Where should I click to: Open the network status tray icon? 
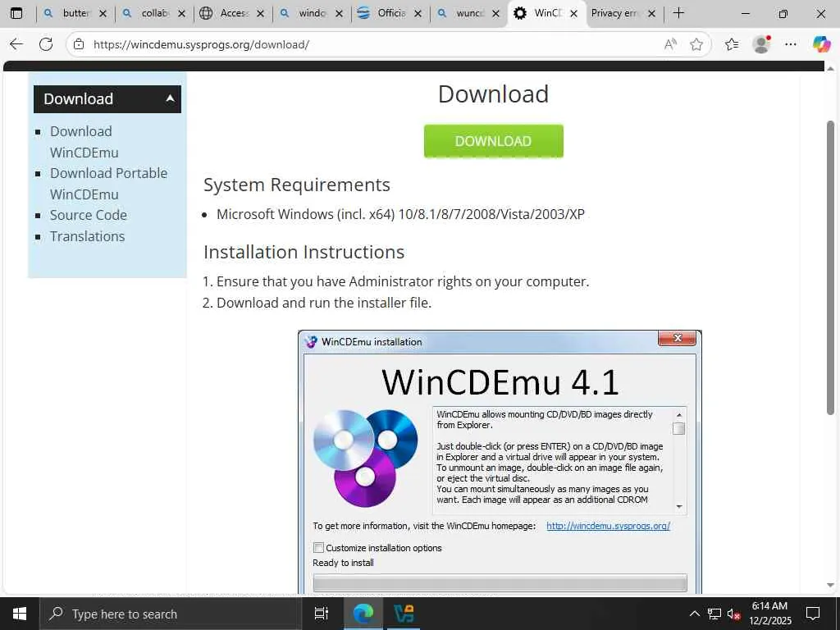click(714, 614)
